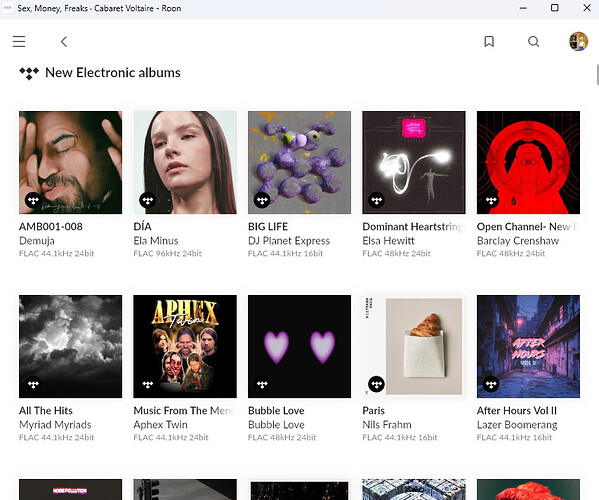Viewport: 599px width, 500px height.
Task: Click the artist name Ela Minus
Action: tap(156, 241)
